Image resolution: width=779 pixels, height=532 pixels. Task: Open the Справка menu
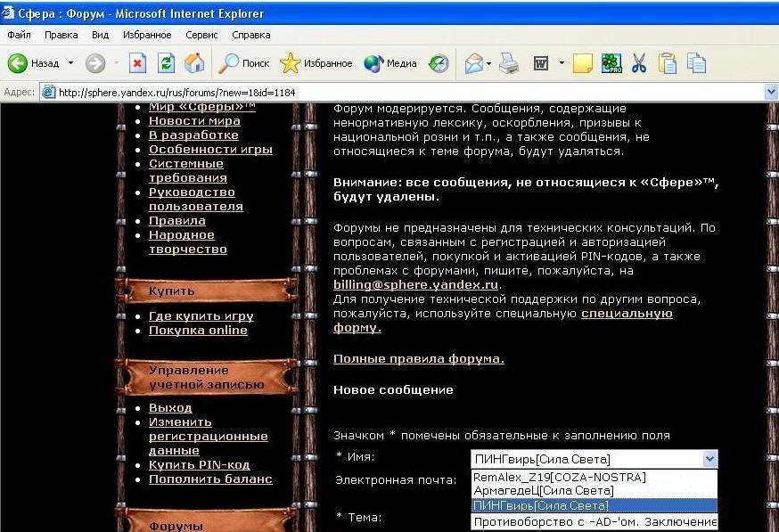point(250,35)
